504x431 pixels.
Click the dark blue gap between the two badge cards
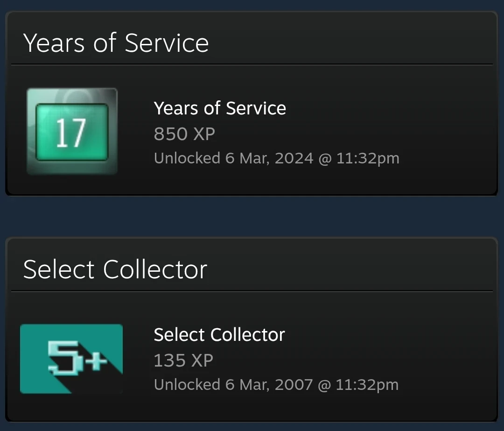pos(252,216)
